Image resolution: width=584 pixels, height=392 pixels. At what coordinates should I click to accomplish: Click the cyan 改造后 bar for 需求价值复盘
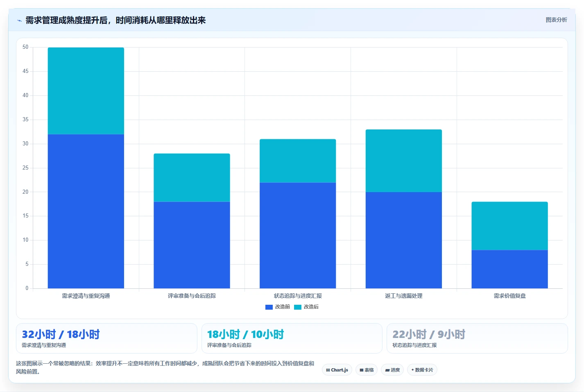coord(509,226)
